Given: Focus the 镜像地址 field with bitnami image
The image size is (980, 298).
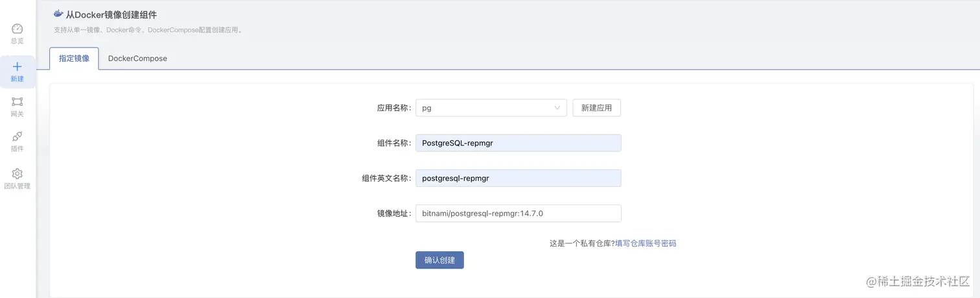Looking at the screenshot, I should [519, 213].
